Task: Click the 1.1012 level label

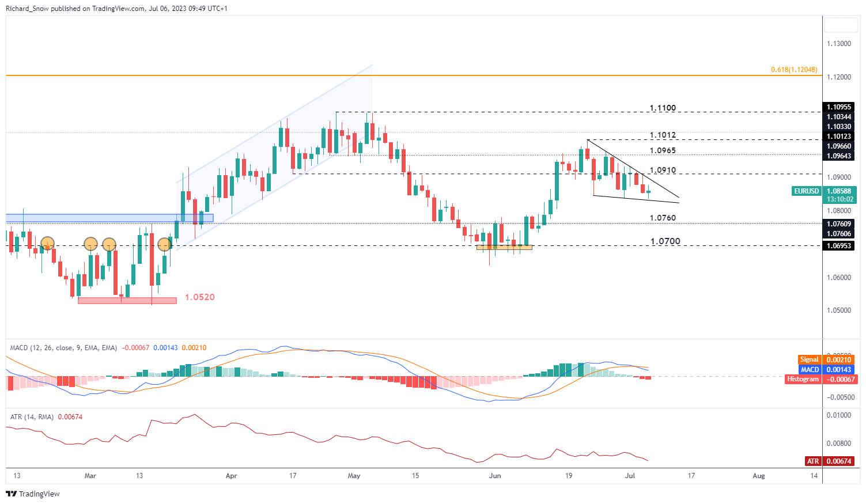Action: point(663,135)
